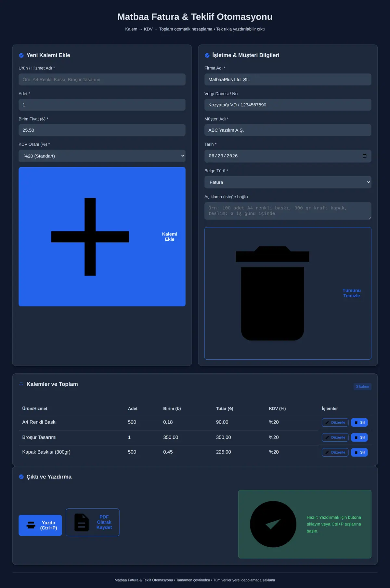Click the big trash can icon
The width and height of the screenshot is (390, 588).
pos(272,293)
